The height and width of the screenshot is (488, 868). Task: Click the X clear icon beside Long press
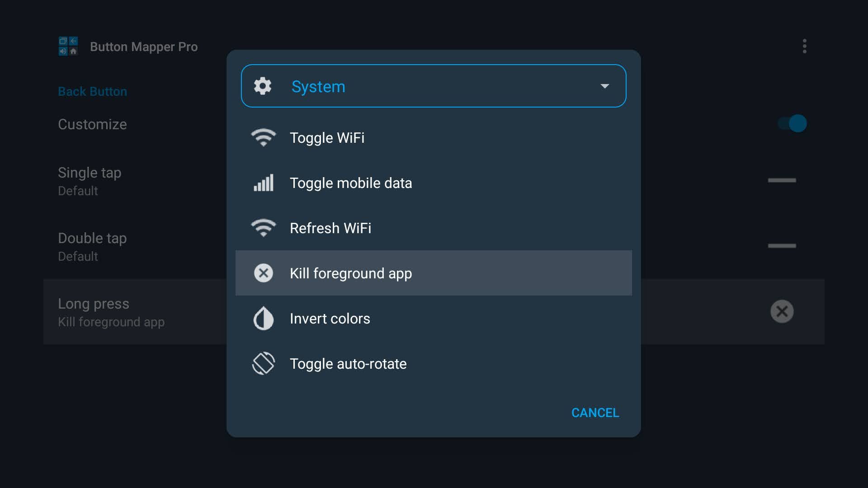(782, 311)
